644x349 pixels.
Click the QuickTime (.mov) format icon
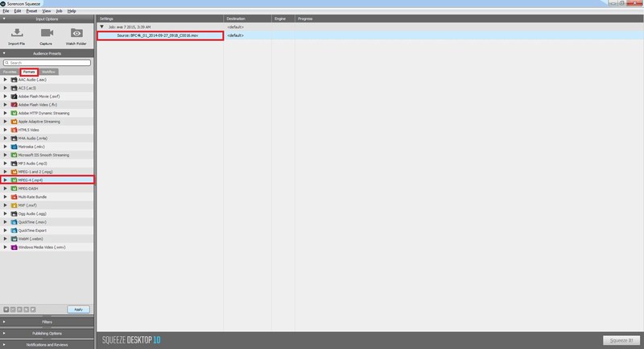click(x=14, y=222)
